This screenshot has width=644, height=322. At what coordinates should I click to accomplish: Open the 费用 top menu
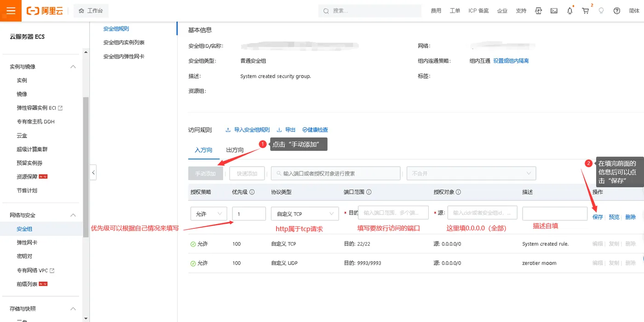point(436,11)
